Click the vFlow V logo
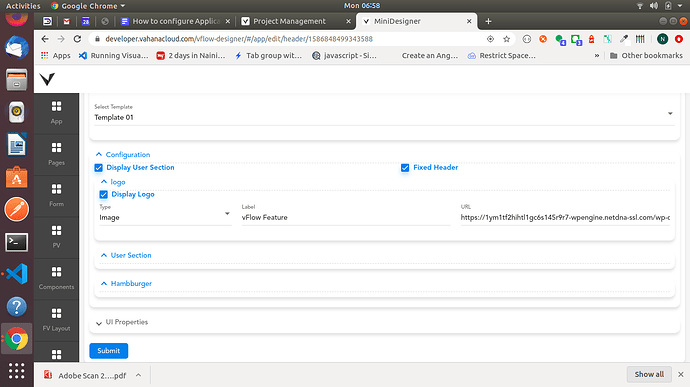 tap(47, 79)
